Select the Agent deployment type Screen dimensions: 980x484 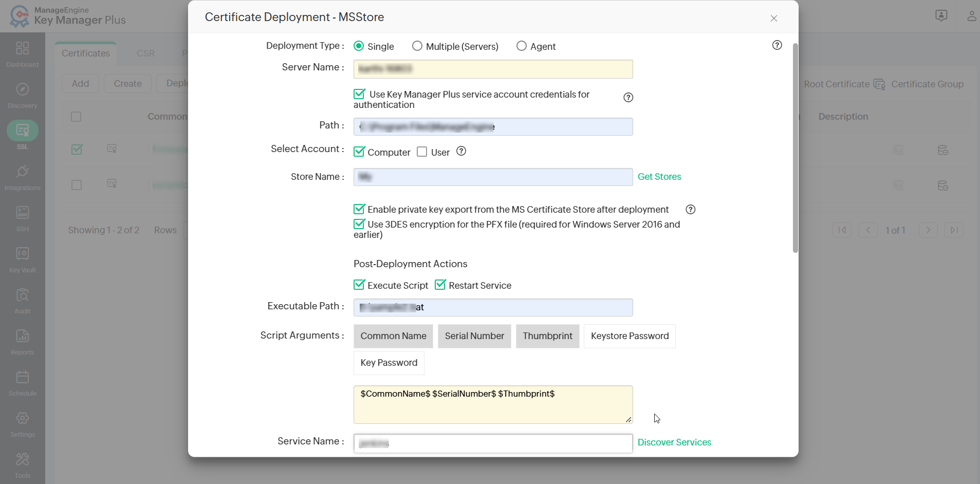pos(522,46)
